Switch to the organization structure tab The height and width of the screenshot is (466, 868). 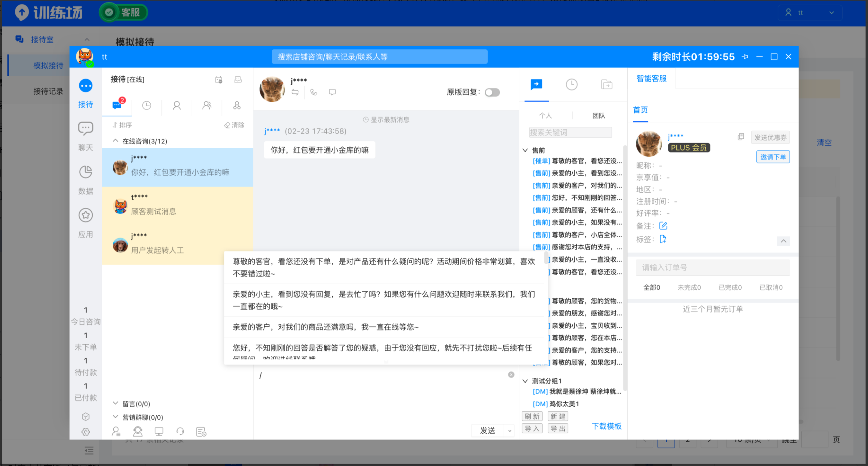click(237, 105)
